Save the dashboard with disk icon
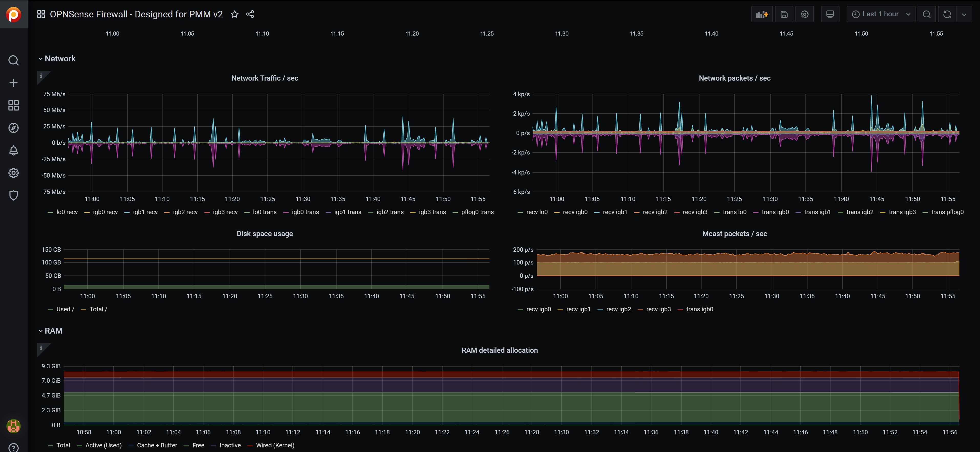Screen dimensions: 980x452 pyautogui.click(x=784, y=14)
